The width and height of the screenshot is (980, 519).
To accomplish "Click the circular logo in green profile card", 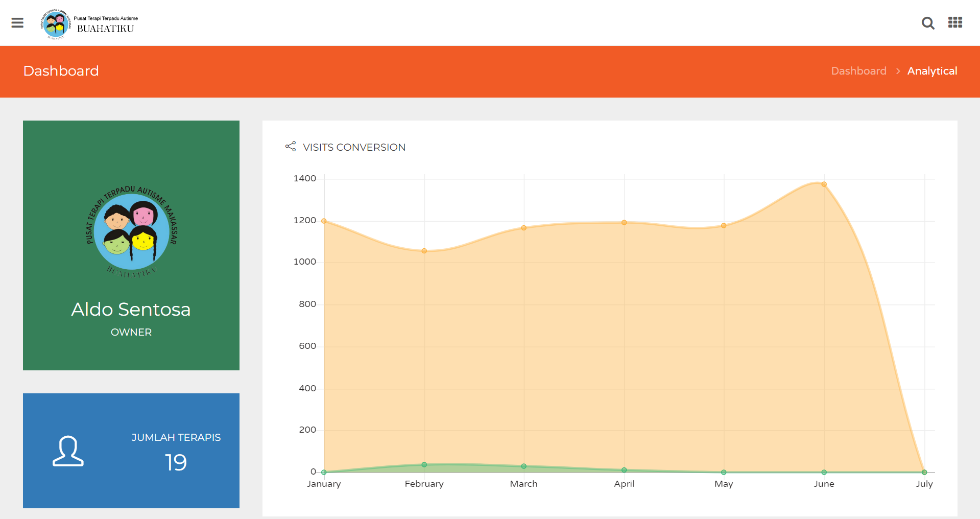I will point(131,232).
